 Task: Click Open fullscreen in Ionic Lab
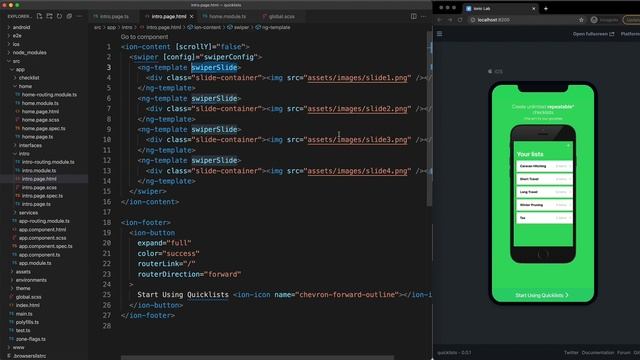(x=593, y=34)
